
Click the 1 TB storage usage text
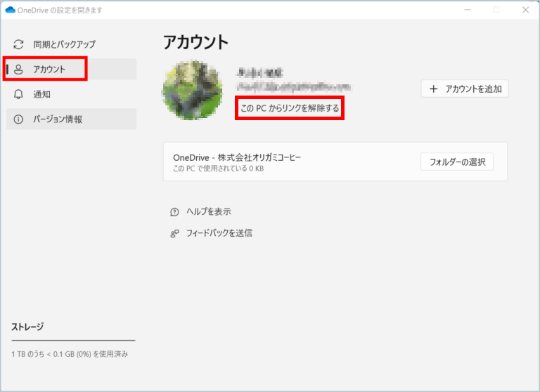[x=70, y=354]
